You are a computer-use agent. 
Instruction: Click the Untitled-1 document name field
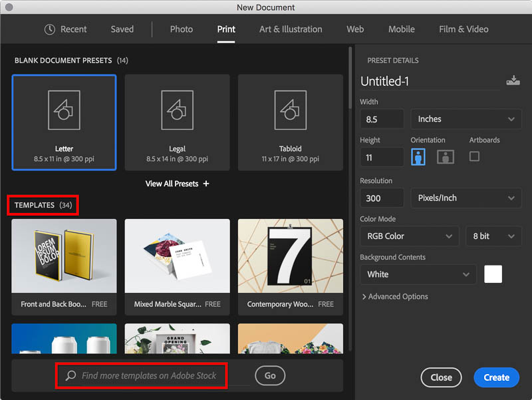[430, 81]
